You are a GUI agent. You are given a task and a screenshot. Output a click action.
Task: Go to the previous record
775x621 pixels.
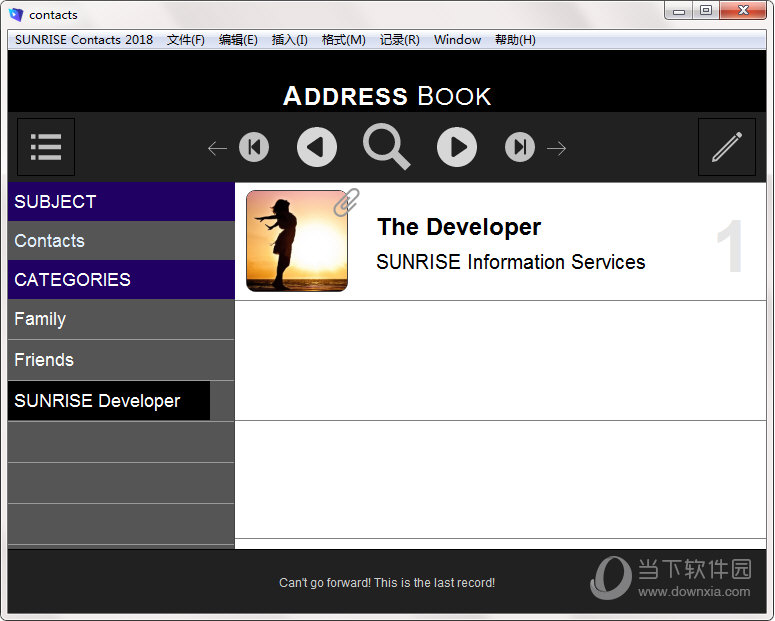317,147
